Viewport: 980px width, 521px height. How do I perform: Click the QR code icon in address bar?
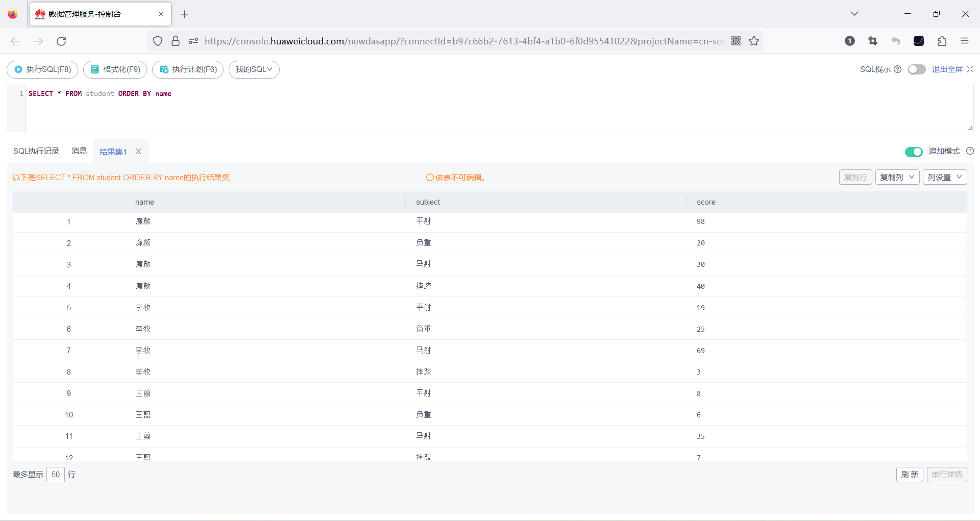click(736, 41)
